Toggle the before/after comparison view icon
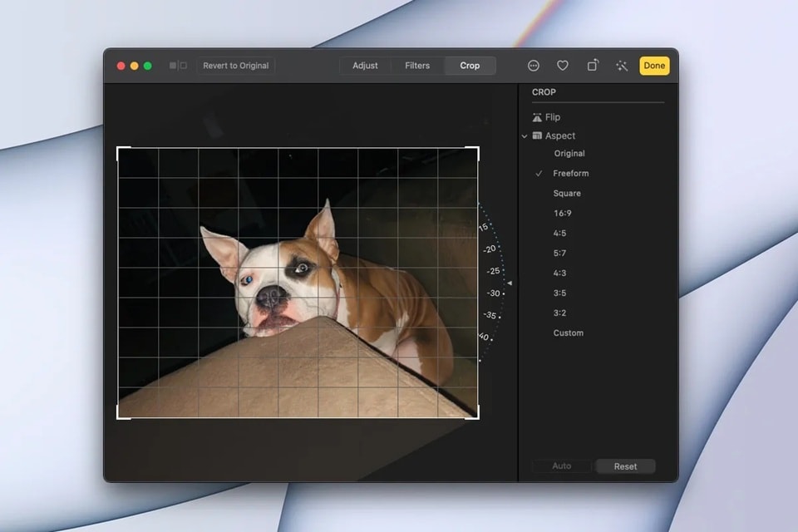 pyautogui.click(x=178, y=66)
